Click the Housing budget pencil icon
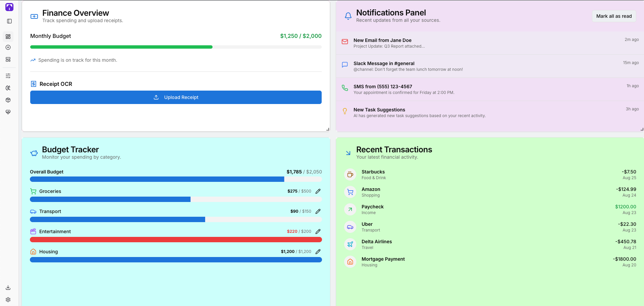 pos(318,252)
